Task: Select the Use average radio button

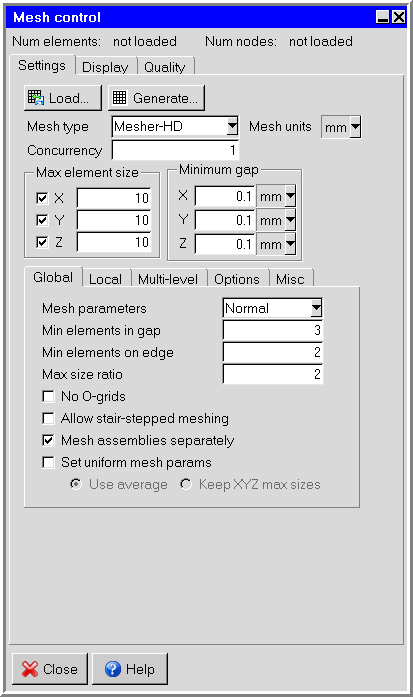Action: (76, 484)
